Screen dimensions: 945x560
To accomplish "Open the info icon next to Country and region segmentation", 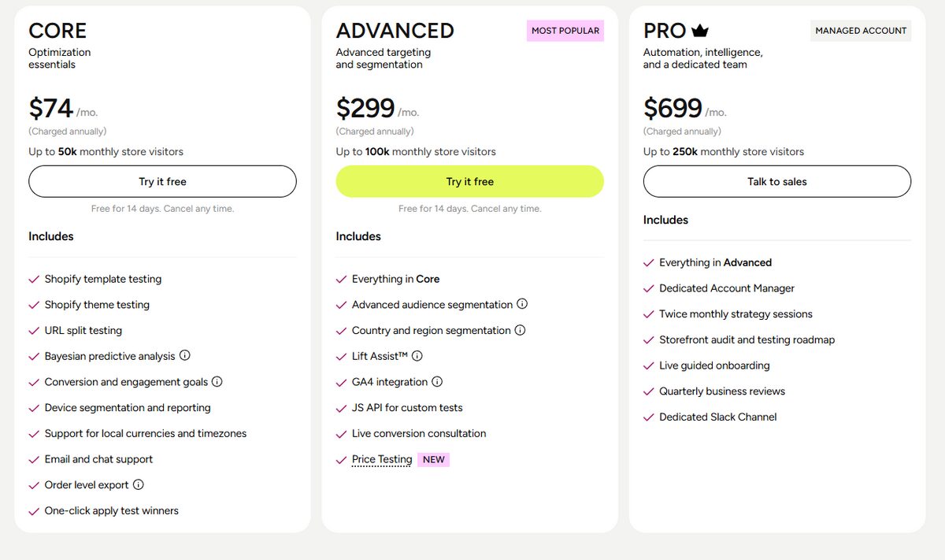I will 519,330.
